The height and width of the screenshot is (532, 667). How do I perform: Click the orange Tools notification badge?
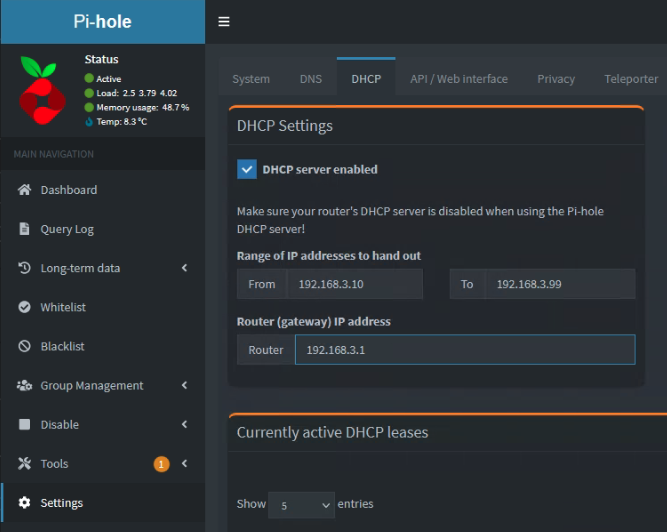(x=161, y=464)
